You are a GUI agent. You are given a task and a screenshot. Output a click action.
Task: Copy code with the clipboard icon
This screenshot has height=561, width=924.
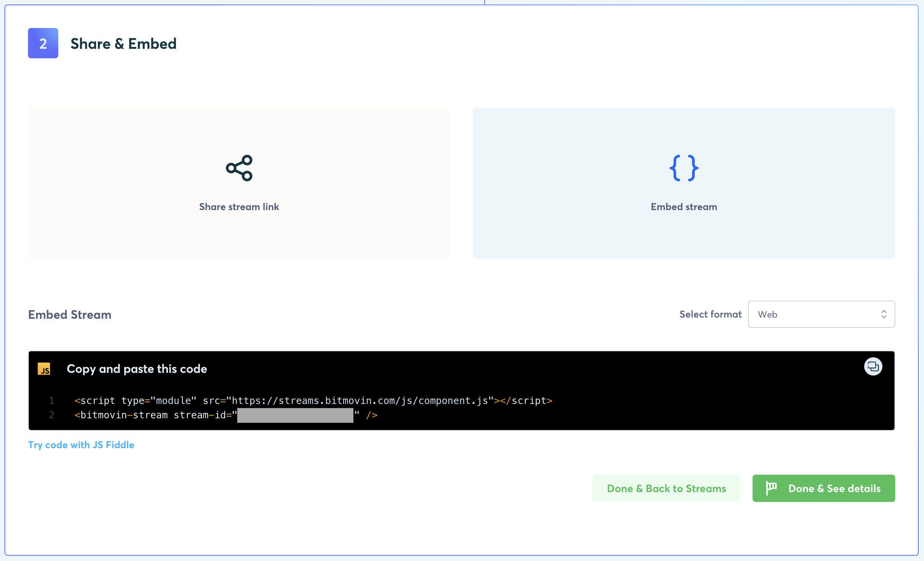pyautogui.click(x=873, y=366)
